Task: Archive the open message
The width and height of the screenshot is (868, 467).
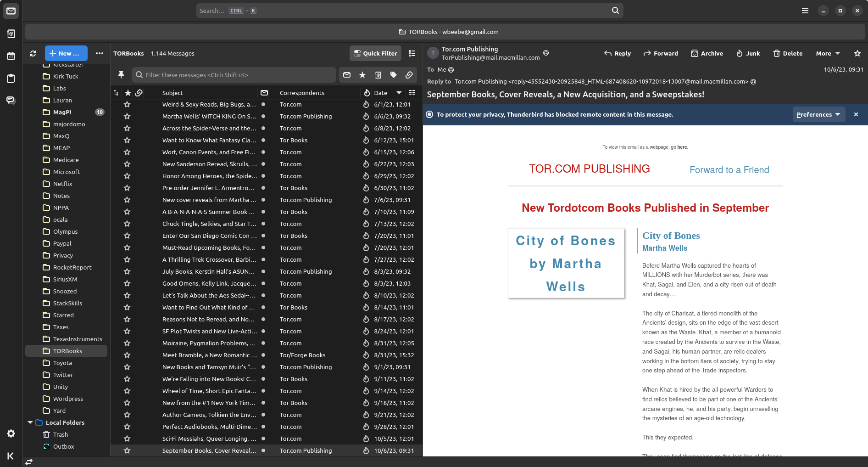Action: tap(707, 53)
